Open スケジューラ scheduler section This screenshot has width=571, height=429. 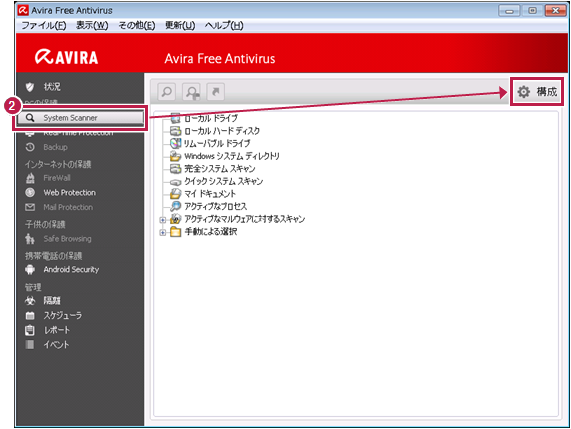63,315
